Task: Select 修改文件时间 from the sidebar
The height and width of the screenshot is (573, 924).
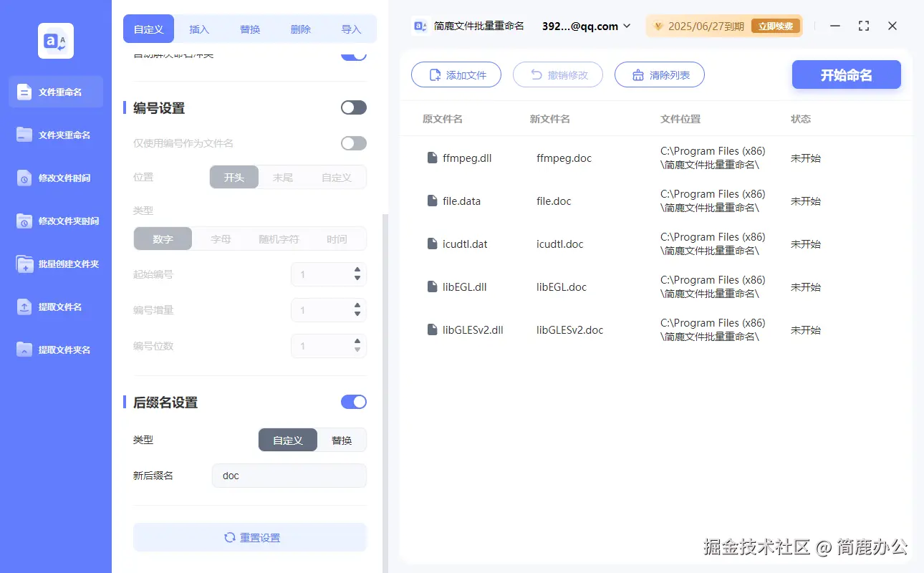Action: [x=55, y=178]
